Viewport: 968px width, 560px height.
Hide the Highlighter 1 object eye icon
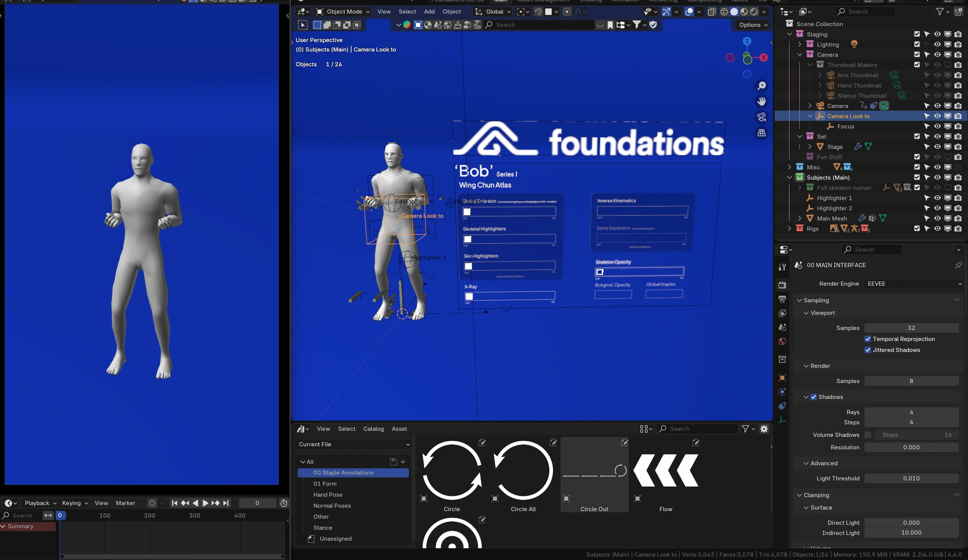[x=937, y=198]
